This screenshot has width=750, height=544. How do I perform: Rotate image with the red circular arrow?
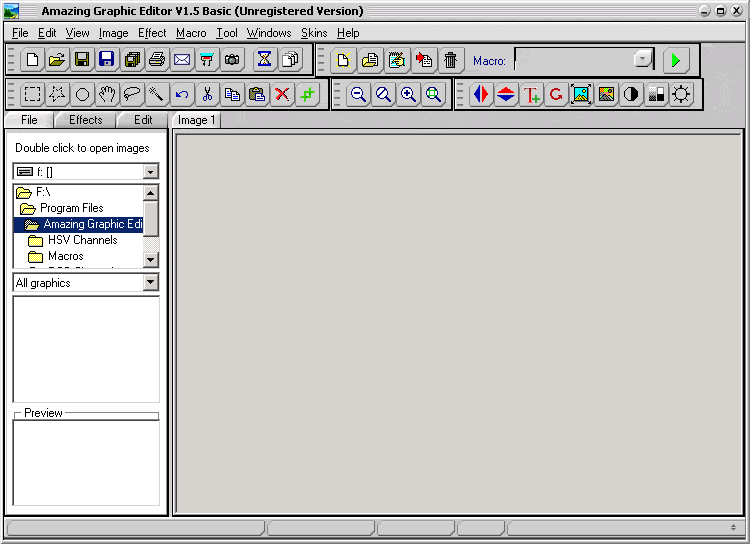tap(556, 94)
